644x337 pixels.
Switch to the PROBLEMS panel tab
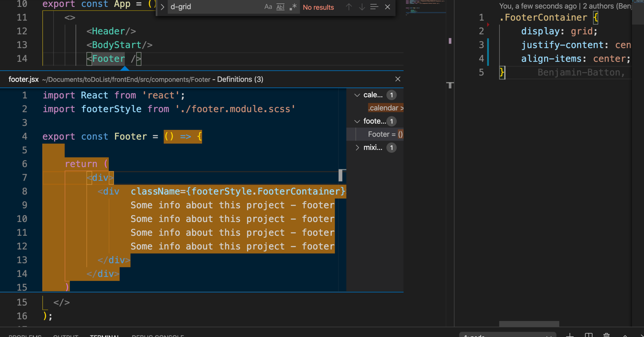pos(25,335)
